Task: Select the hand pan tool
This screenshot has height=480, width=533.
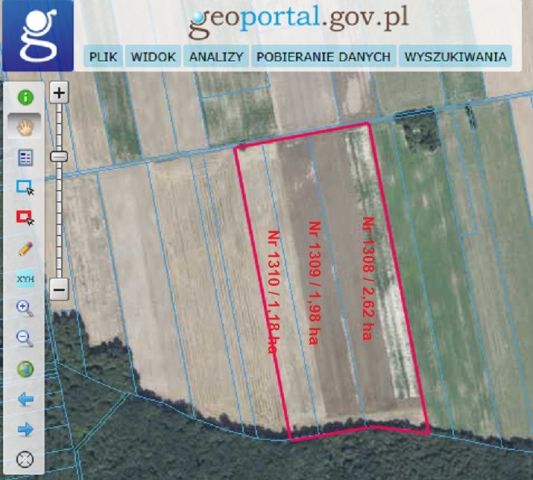Action: coord(25,127)
